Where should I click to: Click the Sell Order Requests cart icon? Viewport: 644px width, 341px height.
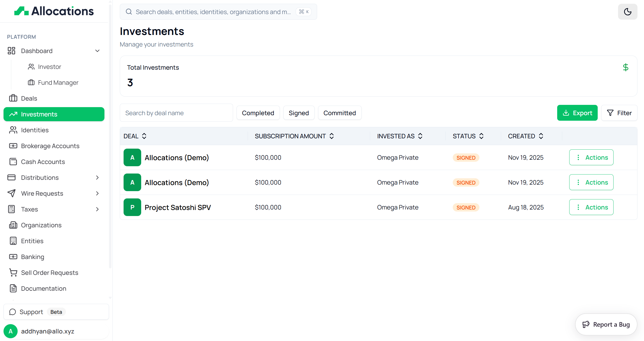(13, 273)
